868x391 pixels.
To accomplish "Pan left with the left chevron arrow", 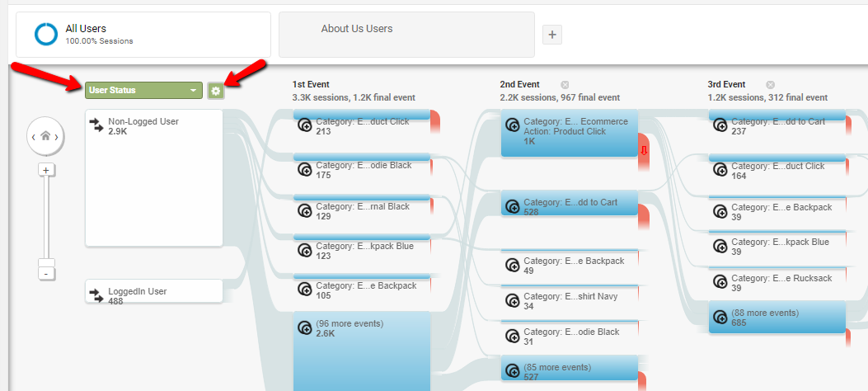I will (34, 137).
